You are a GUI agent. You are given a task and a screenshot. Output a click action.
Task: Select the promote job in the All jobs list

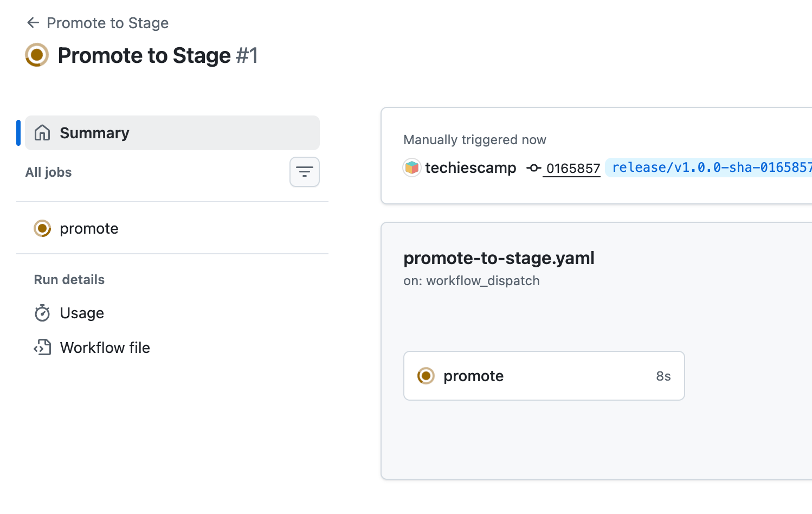click(x=89, y=228)
